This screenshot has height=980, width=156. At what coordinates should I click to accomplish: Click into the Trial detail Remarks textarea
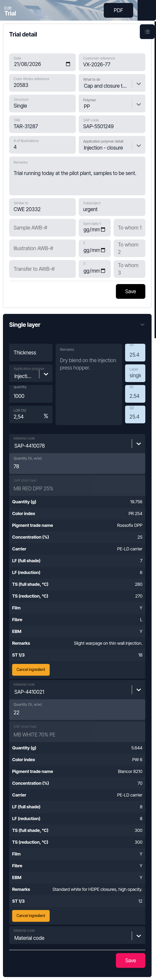tap(77, 176)
